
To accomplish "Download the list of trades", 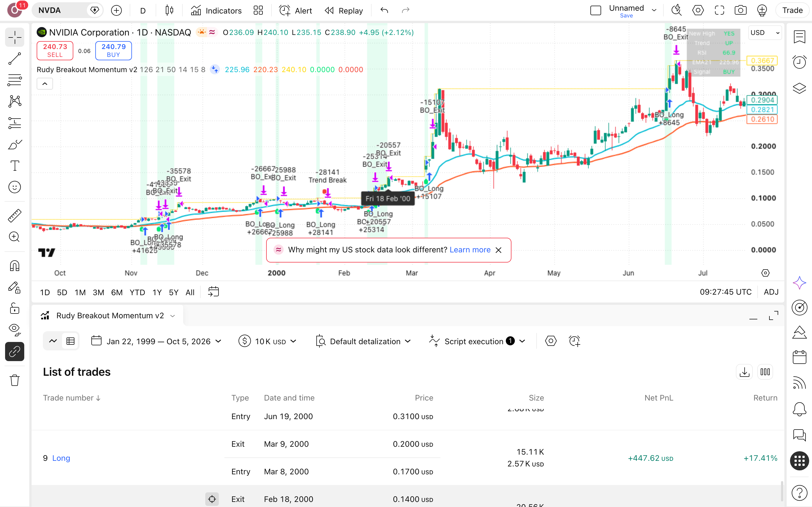I will [744, 372].
